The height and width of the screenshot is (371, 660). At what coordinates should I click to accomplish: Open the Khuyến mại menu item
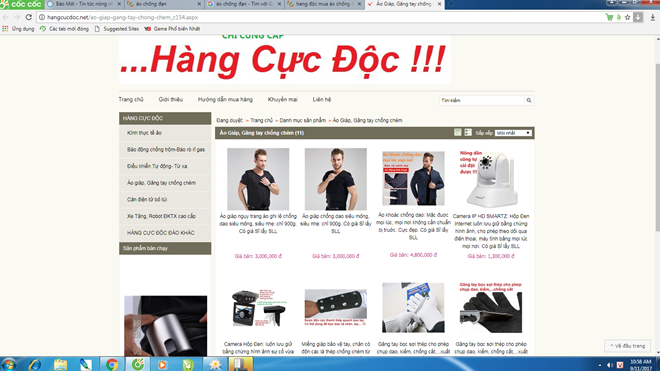point(282,99)
